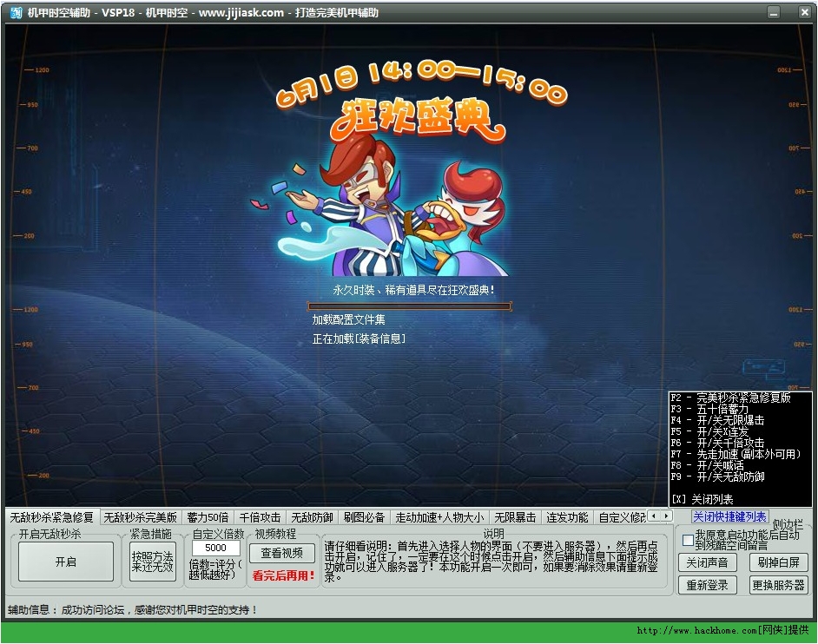
Task: Select the partially hidden 自定义修改 tab
Action: point(621,517)
